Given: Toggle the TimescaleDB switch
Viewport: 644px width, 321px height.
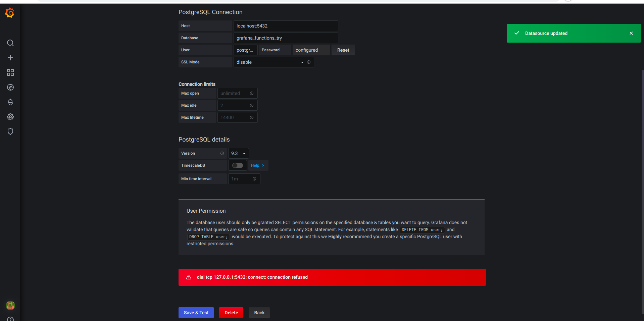Looking at the screenshot, I should pyautogui.click(x=238, y=165).
